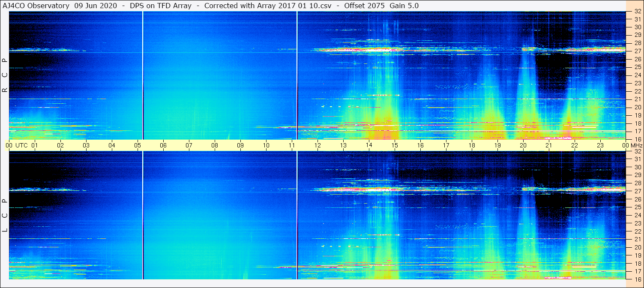
Task: Select hour mark 15 on UTC axis
Action: pos(395,146)
